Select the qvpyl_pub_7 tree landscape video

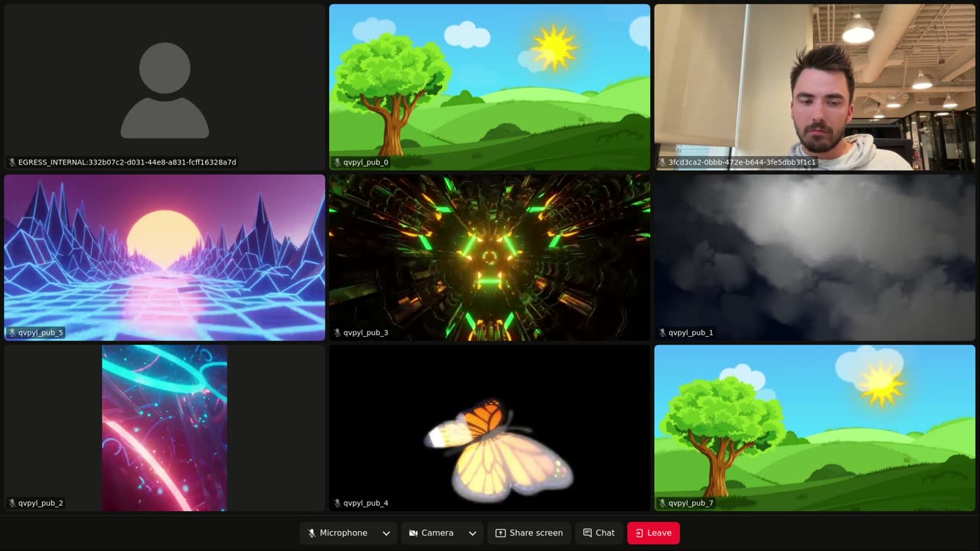pyautogui.click(x=815, y=428)
